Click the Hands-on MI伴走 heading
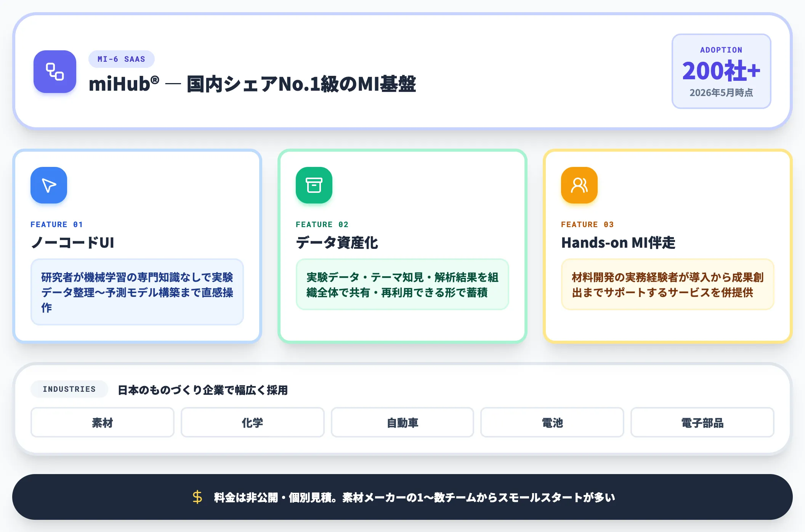 click(x=618, y=243)
